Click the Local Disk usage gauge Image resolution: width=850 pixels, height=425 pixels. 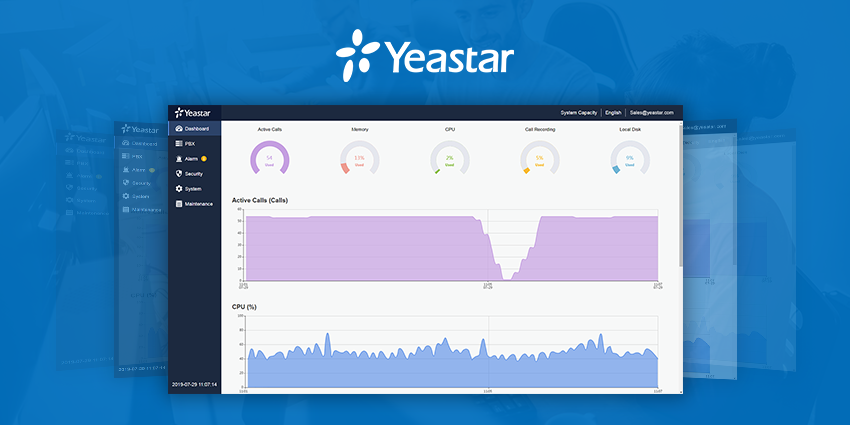pos(630,158)
